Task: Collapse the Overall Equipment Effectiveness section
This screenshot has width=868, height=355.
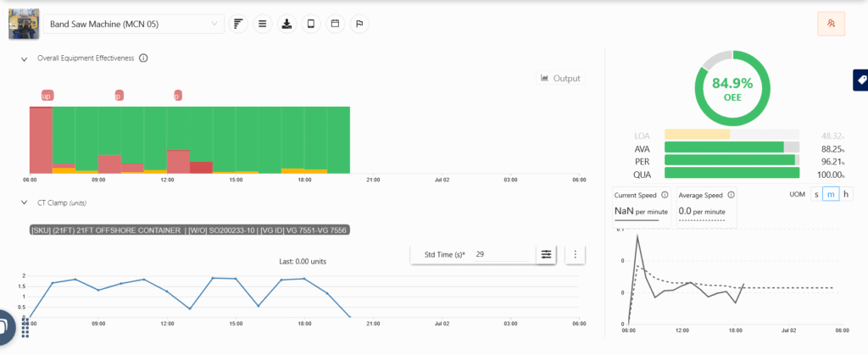Action: tap(24, 58)
